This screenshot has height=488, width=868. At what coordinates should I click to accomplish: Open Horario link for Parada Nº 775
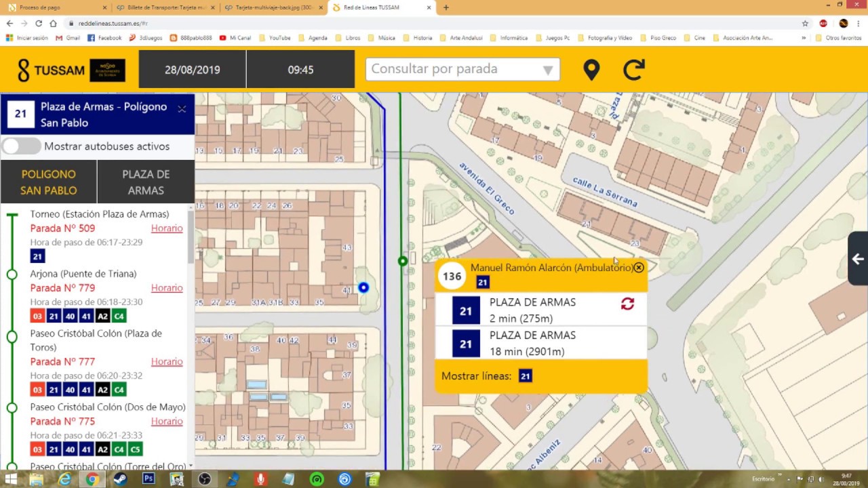click(x=167, y=422)
